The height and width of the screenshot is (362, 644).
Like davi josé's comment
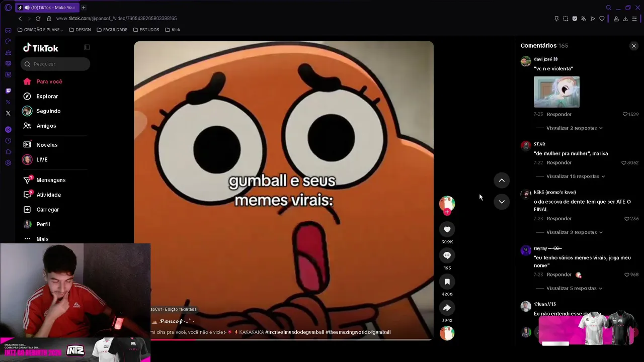click(x=625, y=114)
